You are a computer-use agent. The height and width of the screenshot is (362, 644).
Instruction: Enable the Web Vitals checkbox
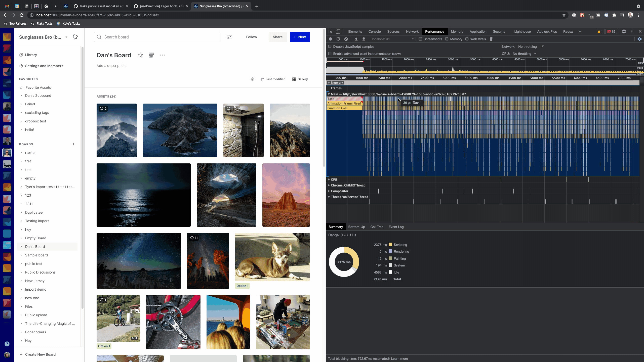coord(467,39)
